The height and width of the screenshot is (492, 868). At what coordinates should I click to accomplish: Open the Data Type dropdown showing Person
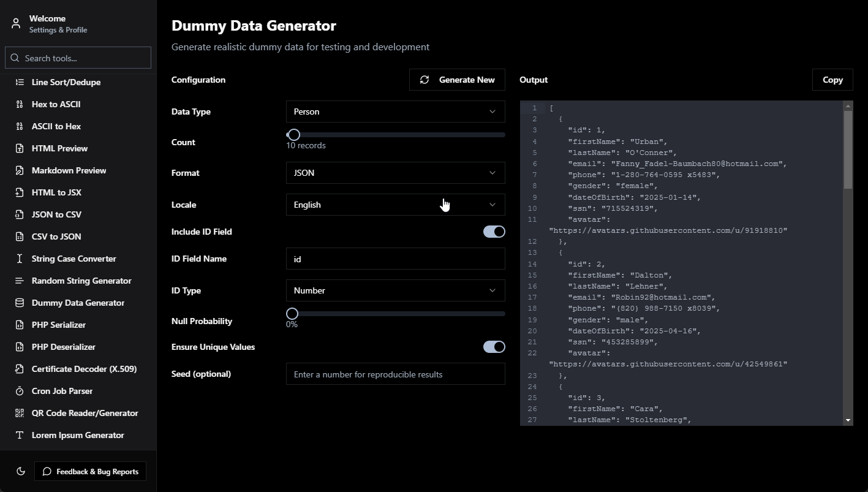pos(395,112)
